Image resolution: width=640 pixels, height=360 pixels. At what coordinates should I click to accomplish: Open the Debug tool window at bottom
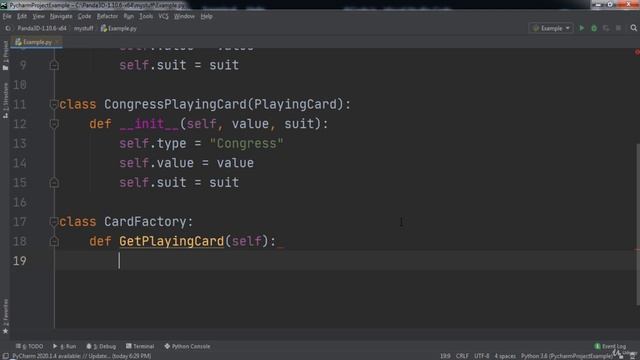coord(101,346)
